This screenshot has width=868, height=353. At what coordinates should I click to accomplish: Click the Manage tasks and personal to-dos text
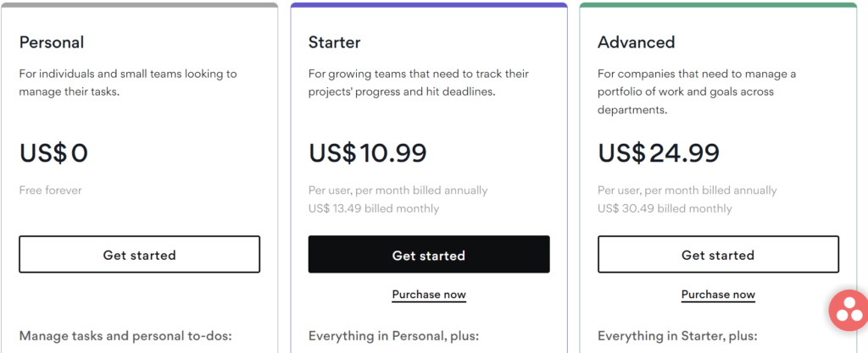pos(125,336)
